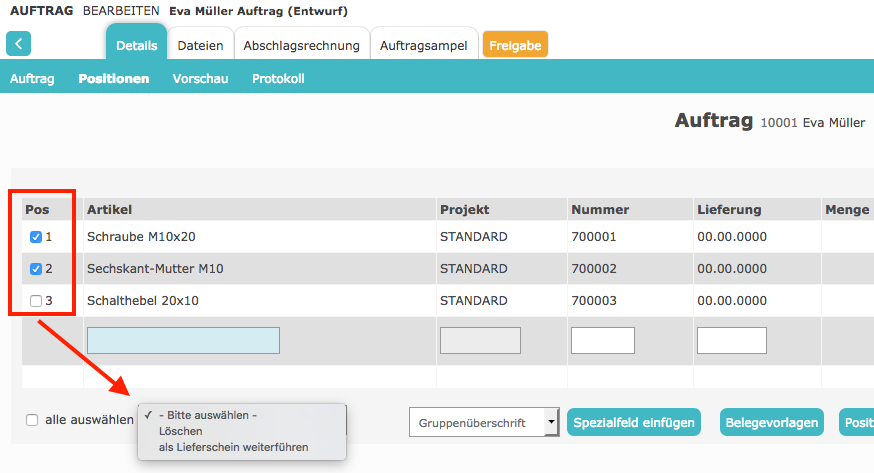The height and width of the screenshot is (473, 874).
Task: Toggle checkbox for position 1
Action: coord(37,237)
